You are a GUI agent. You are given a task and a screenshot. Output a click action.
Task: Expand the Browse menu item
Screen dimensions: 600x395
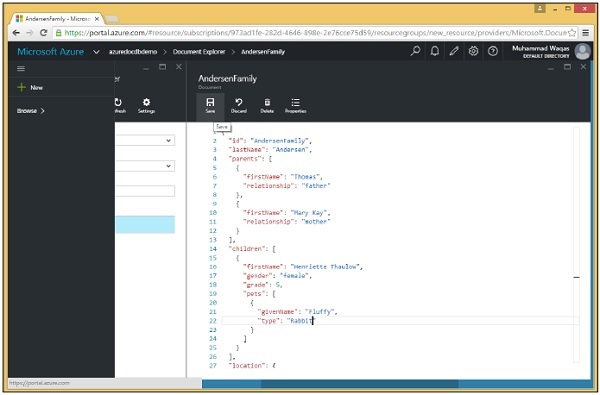pos(31,111)
